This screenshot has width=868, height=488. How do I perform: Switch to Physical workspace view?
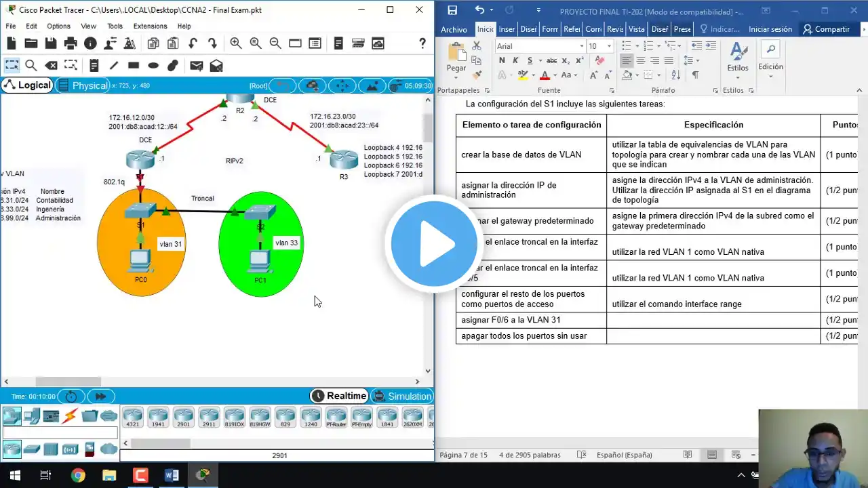coord(82,85)
